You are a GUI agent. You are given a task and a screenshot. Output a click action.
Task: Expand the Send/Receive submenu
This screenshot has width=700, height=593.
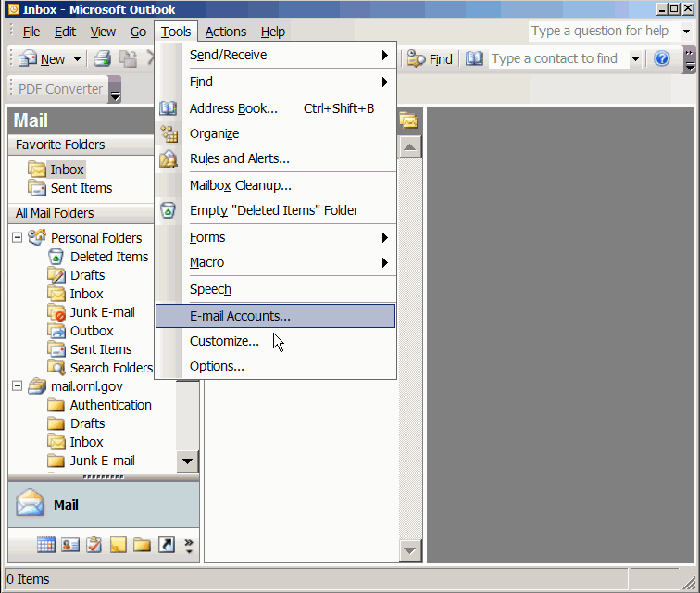[275, 55]
